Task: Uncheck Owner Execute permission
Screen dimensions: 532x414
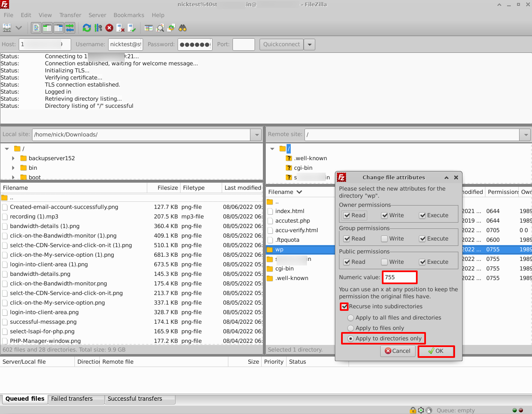Action: click(x=422, y=216)
